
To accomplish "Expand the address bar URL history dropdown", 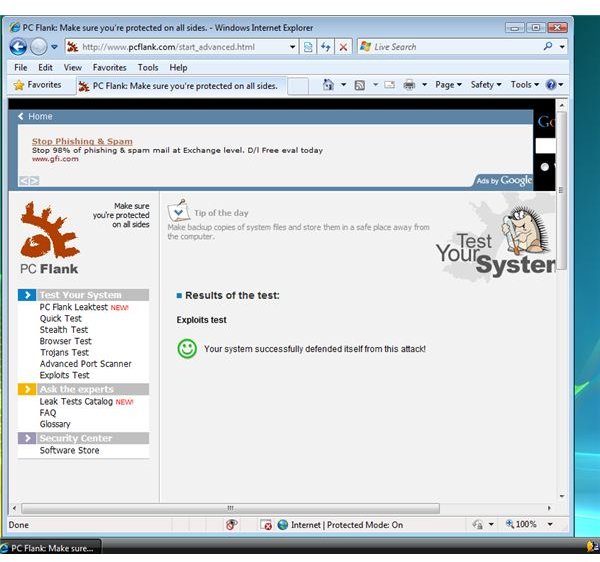I will pos(292,47).
